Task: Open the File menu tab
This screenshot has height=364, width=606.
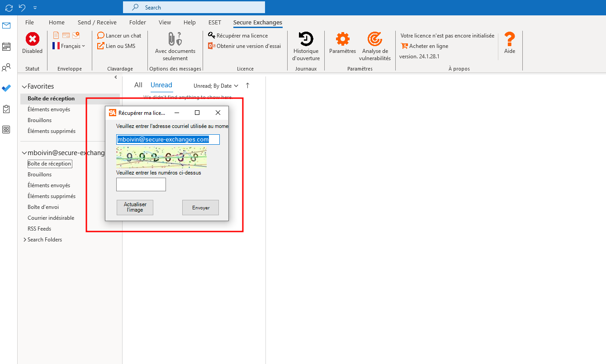Action: (29, 23)
